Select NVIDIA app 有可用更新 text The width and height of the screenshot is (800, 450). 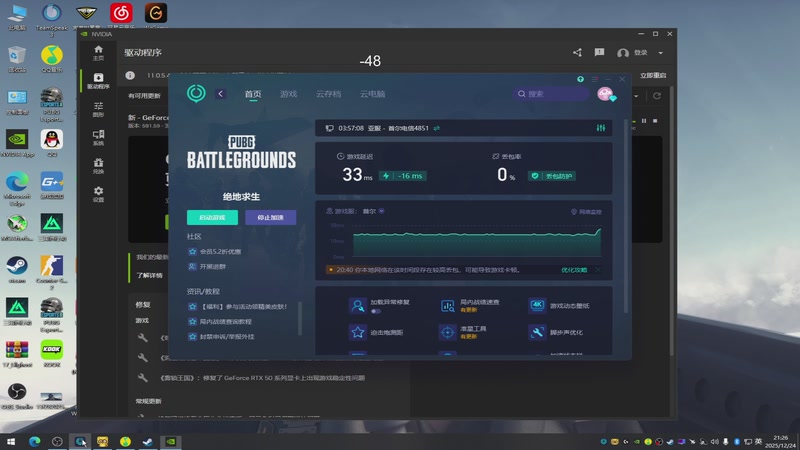point(144,96)
